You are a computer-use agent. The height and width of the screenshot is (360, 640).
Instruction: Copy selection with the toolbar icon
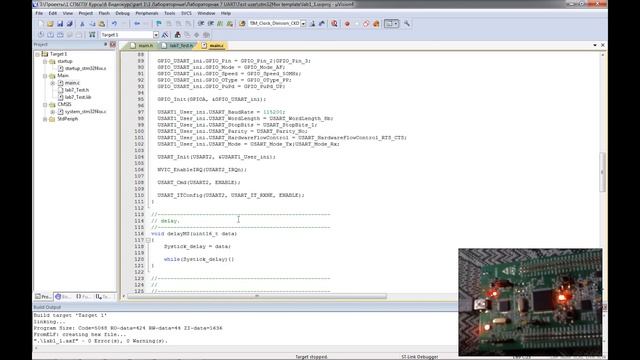(92, 24)
